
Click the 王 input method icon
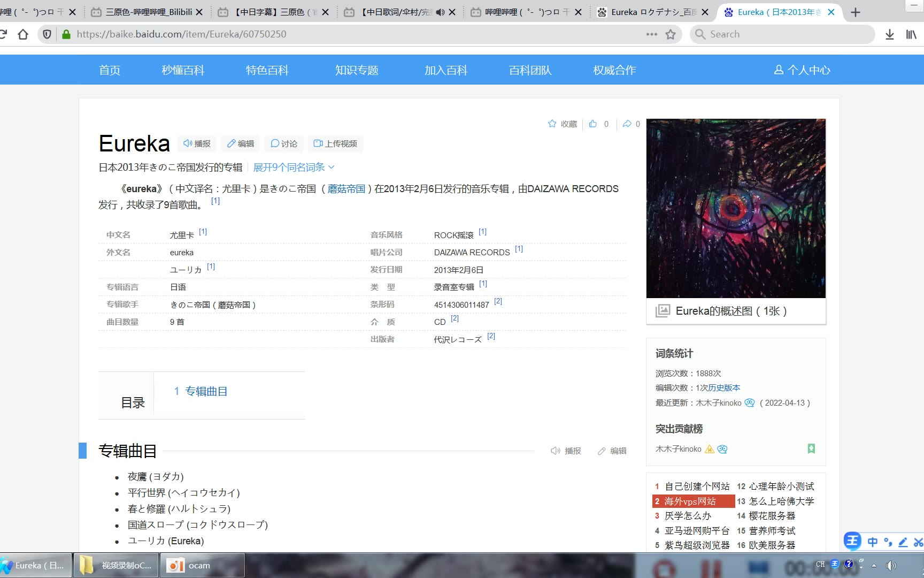tap(852, 541)
